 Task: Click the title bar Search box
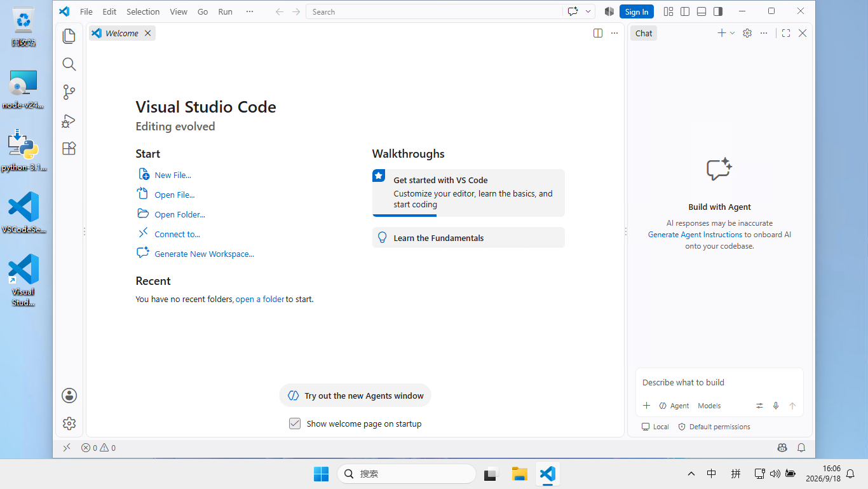434,11
